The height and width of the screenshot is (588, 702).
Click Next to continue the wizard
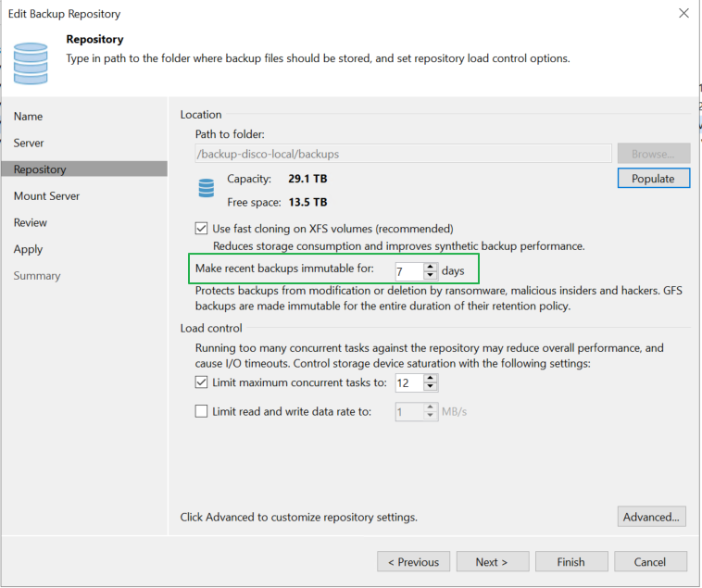point(492,562)
